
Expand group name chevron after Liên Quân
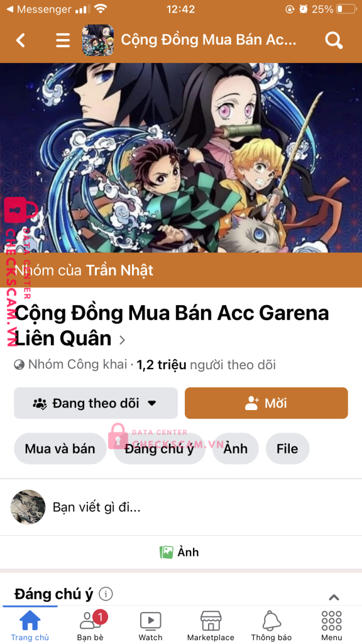coord(122,340)
